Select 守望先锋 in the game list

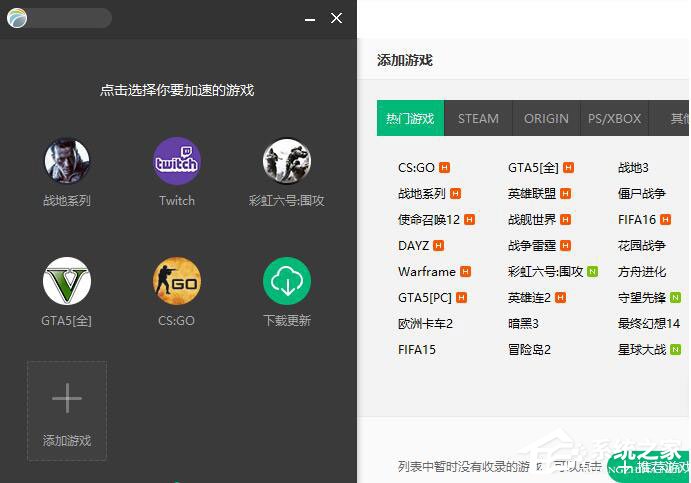point(642,297)
